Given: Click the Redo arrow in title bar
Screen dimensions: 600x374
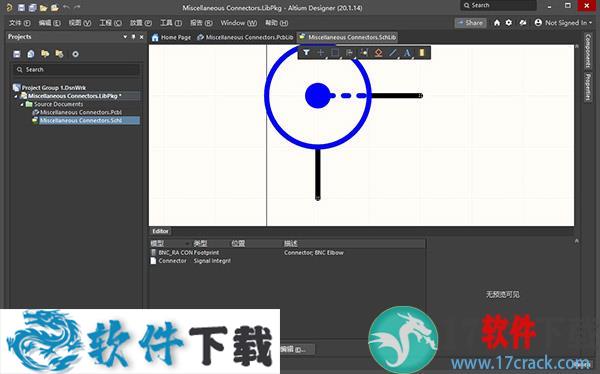Looking at the screenshot, I should (77, 7).
